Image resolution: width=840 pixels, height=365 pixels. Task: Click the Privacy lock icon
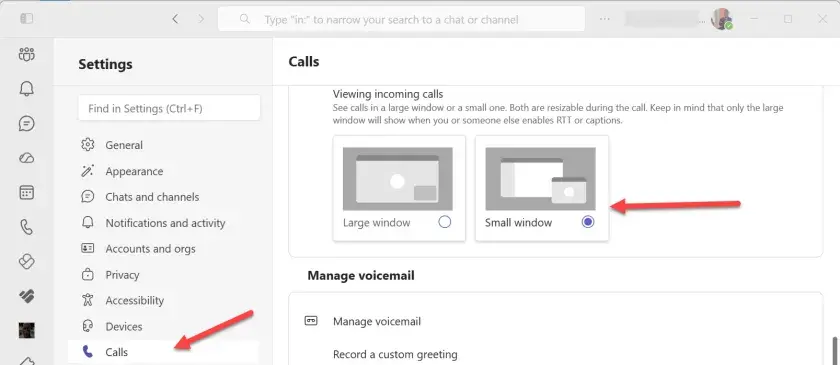[x=87, y=274]
